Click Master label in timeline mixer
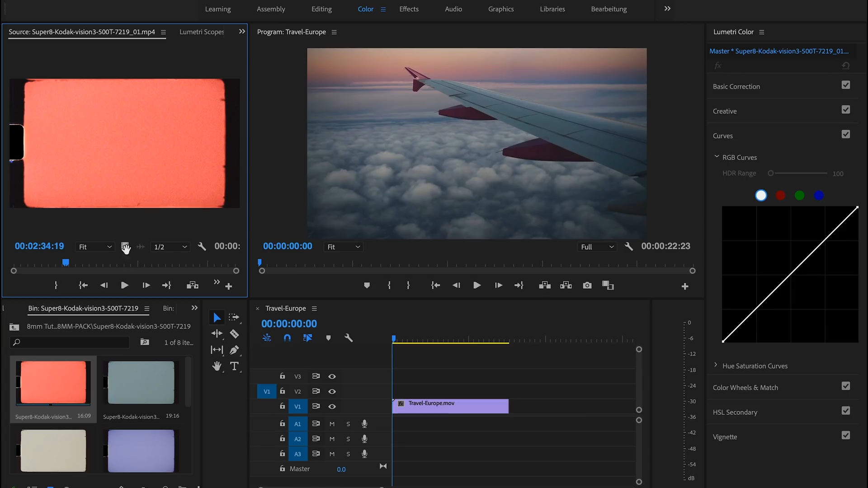The height and width of the screenshot is (488, 868). pos(299,468)
